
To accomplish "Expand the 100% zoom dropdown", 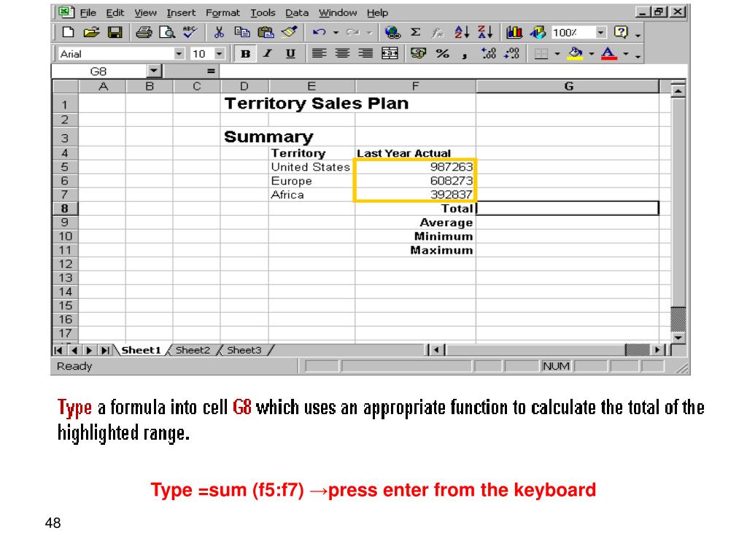I will coord(601,32).
